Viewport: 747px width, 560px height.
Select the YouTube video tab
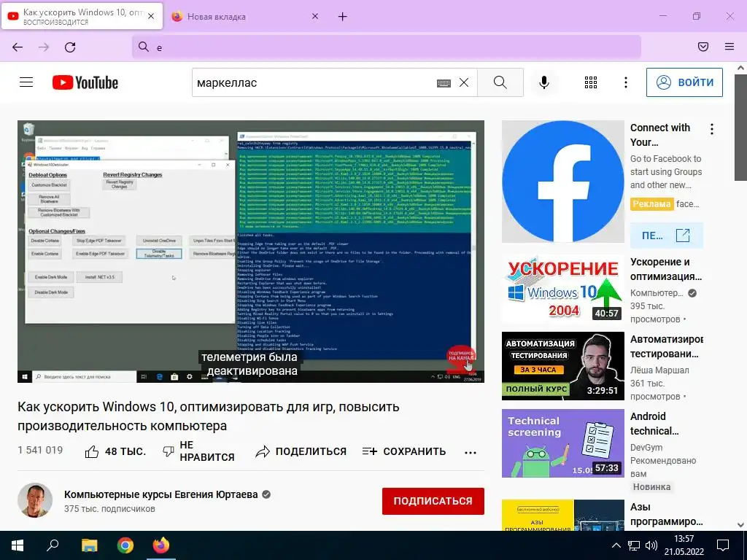(82, 17)
